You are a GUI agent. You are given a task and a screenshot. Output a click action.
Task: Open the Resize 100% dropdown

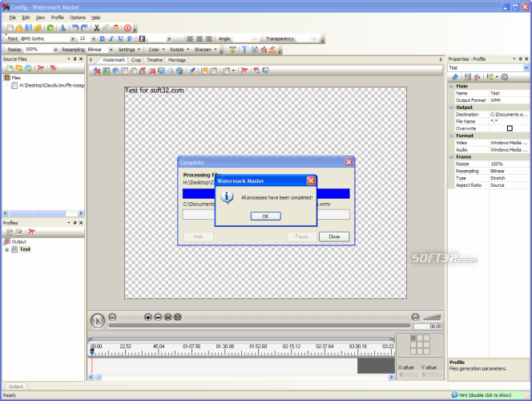(x=55, y=50)
